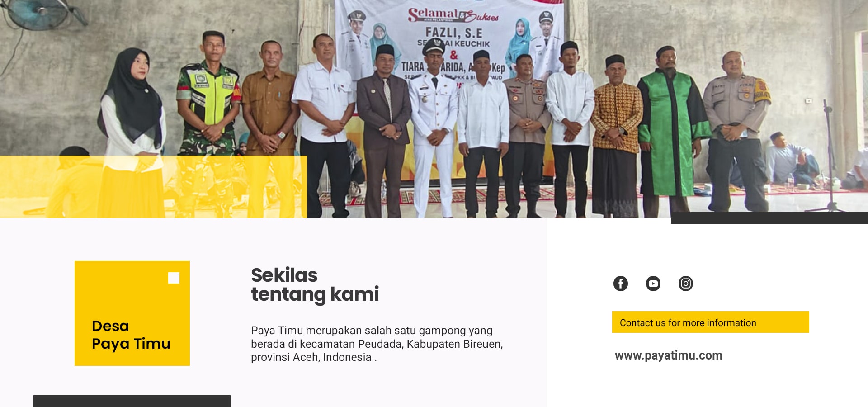Click the translucent yellow overlay on photo
Screen dimensions: 868x407
pyautogui.click(x=153, y=187)
